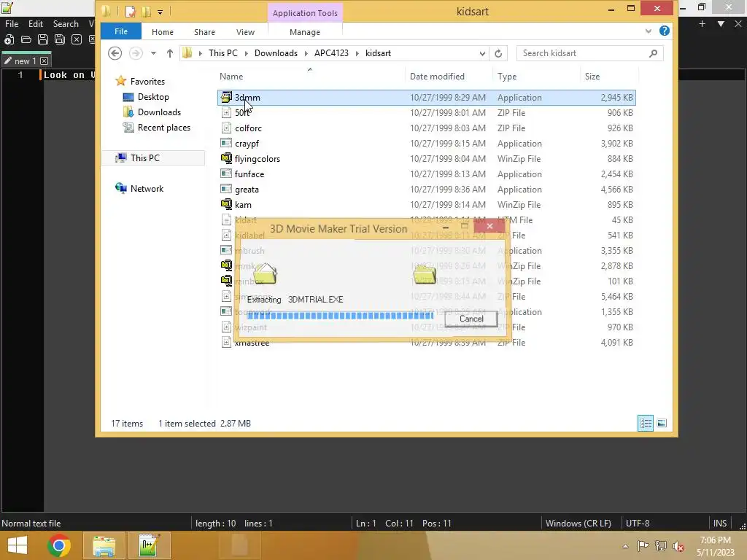Click Notepad++ Open file icon
Viewport: 747px width, 560px height.
click(26, 39)
